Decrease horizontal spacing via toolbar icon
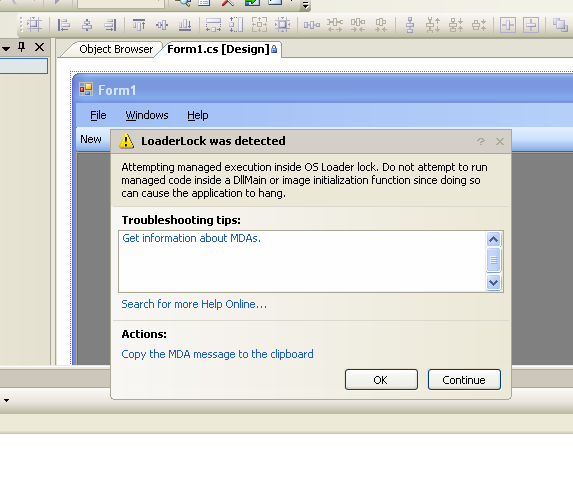 pos(358,25)
